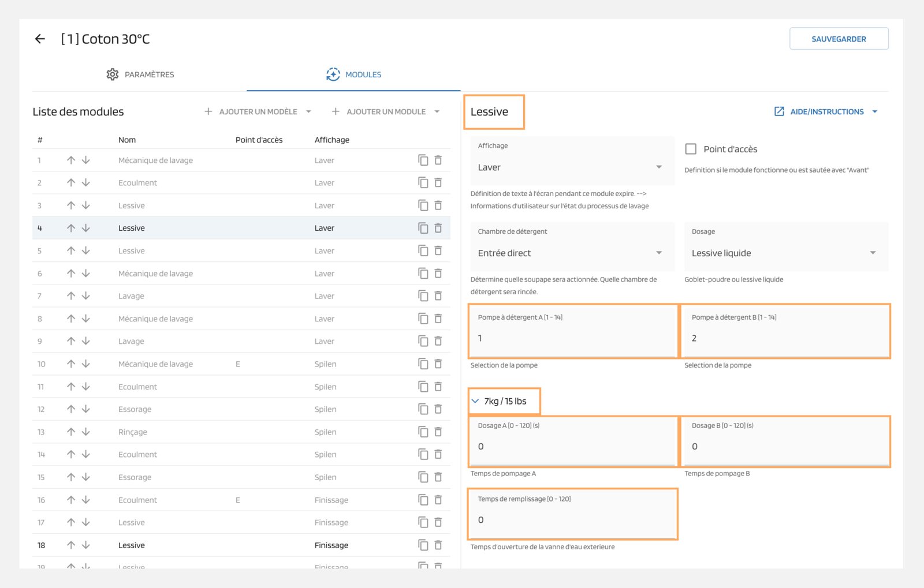
Task: Select the Modules tab
Action: pos(353,74)
